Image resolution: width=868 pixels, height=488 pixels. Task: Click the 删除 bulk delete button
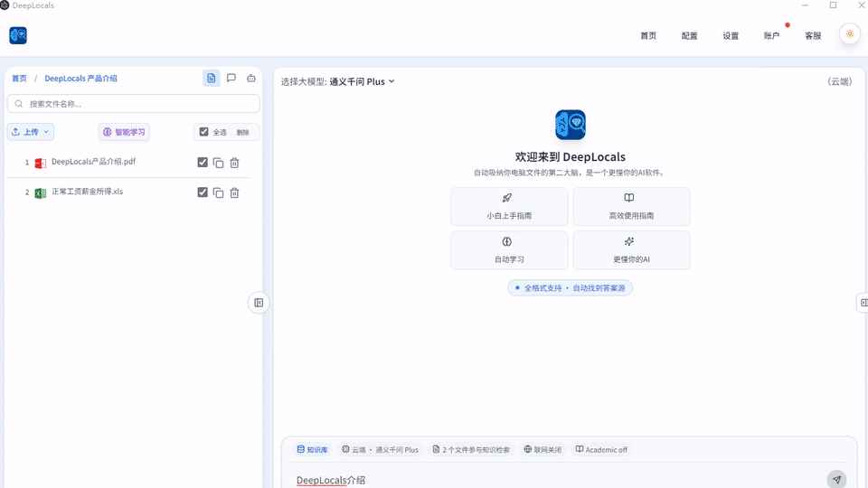click(243, 132)
